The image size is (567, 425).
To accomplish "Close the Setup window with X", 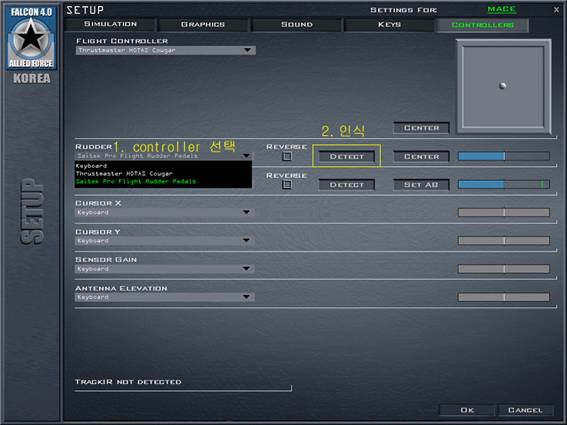I will (x=557, y=10).
